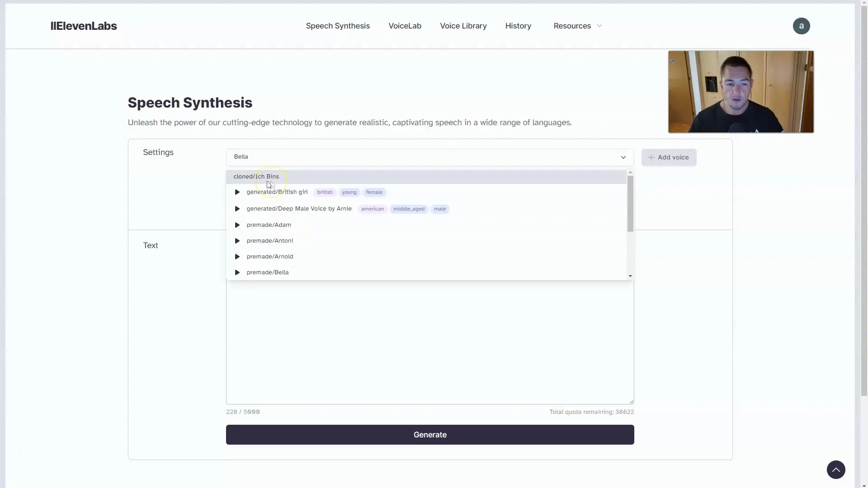Screen dimensions: 868x488
Task: Click the voice list scrollbar thumb
Action: [630, 204]
